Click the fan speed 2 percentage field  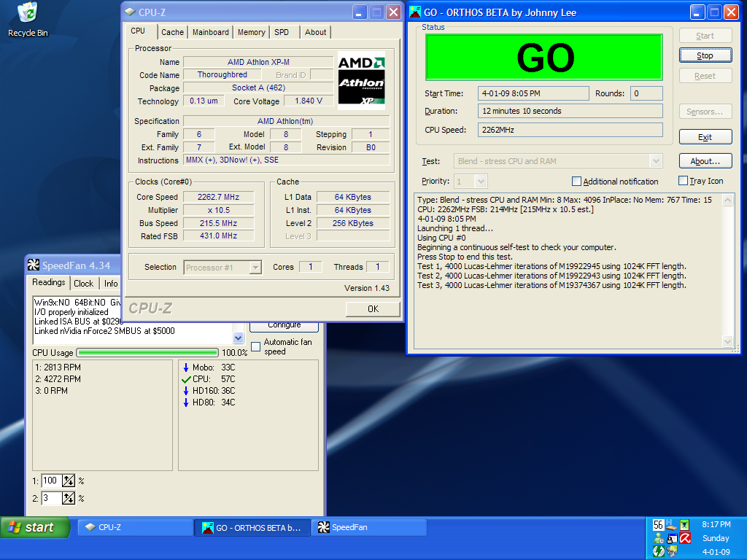point(50,498)
